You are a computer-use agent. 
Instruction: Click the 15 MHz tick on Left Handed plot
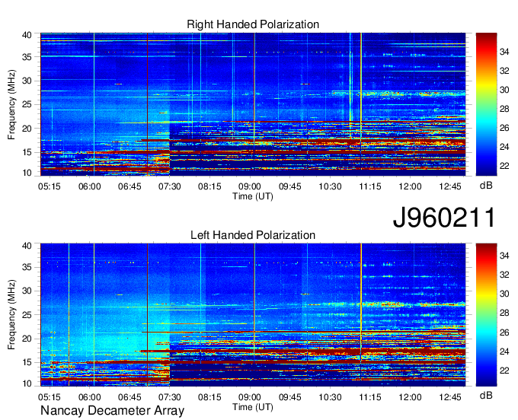27,363
